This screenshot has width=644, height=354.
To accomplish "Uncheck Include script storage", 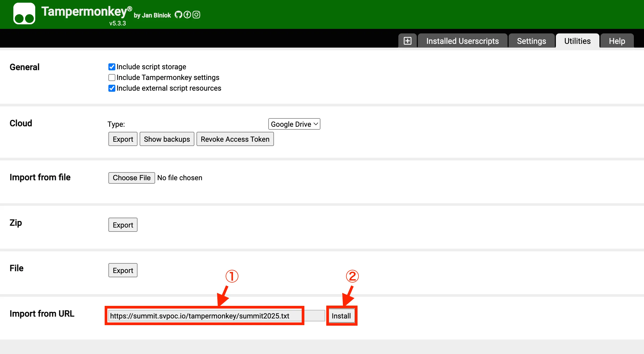I will pos(112,67).
